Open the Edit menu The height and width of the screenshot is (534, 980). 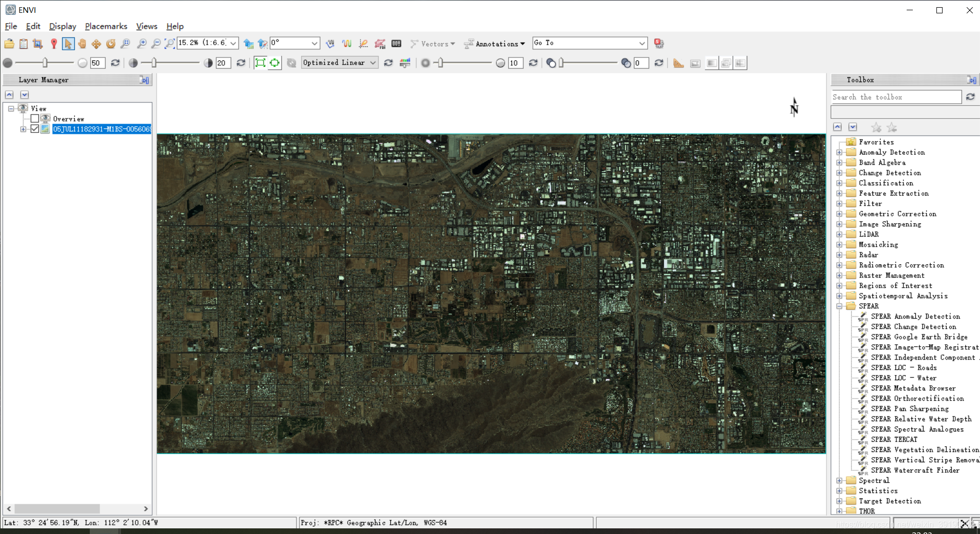tap(33, 26)
